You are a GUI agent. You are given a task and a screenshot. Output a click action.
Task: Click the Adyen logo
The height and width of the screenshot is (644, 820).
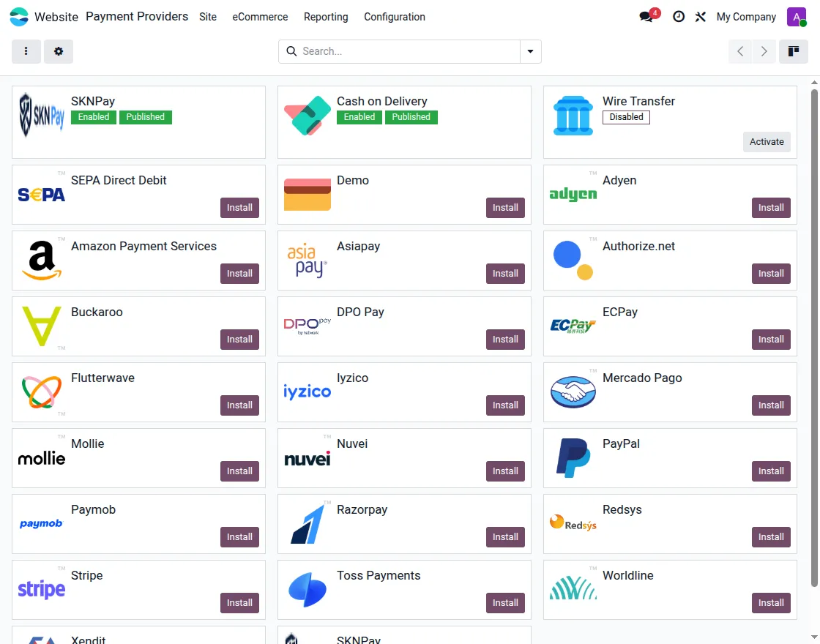point(573,194)
